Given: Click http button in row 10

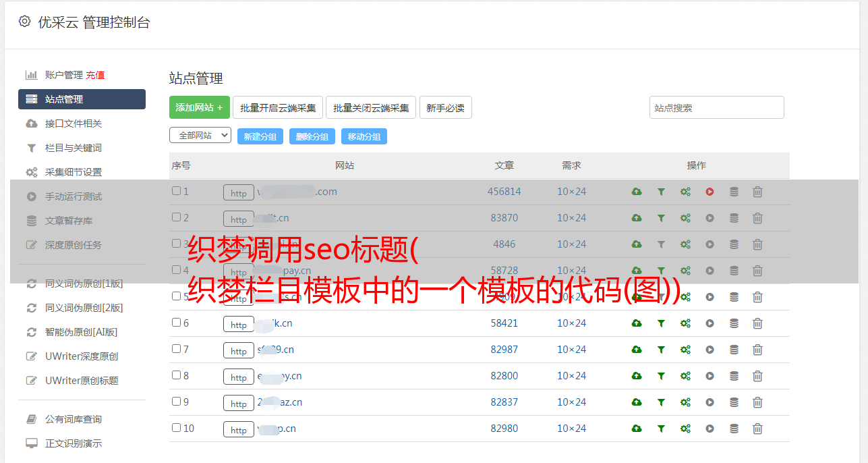Looking at the screenshot, I should tap(239, 429).
